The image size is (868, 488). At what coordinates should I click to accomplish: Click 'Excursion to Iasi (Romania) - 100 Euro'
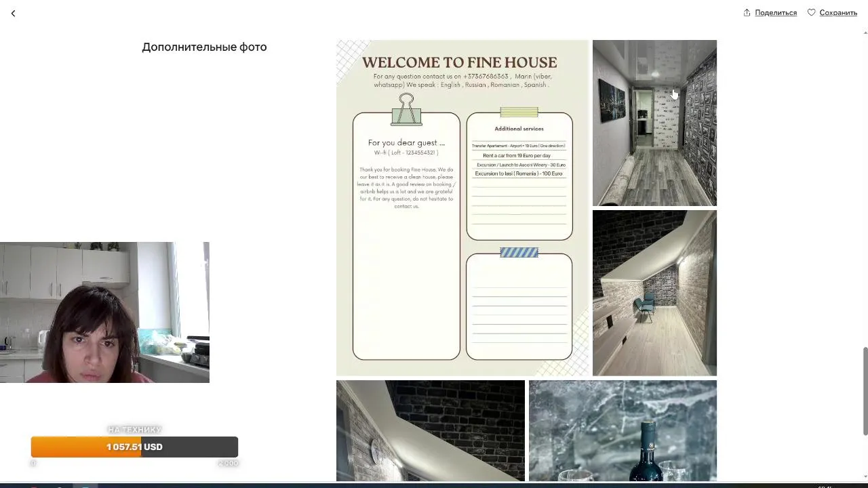click(519, 174)
